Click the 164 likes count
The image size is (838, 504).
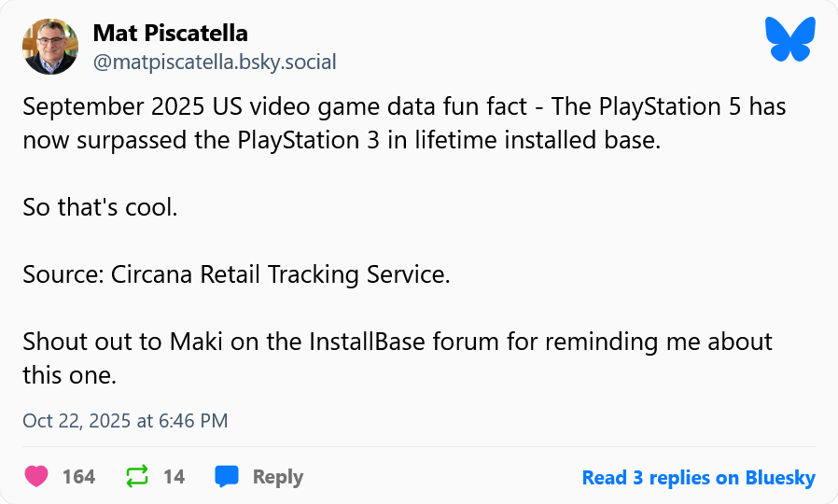pyautogui.click(x=78, y=477)
